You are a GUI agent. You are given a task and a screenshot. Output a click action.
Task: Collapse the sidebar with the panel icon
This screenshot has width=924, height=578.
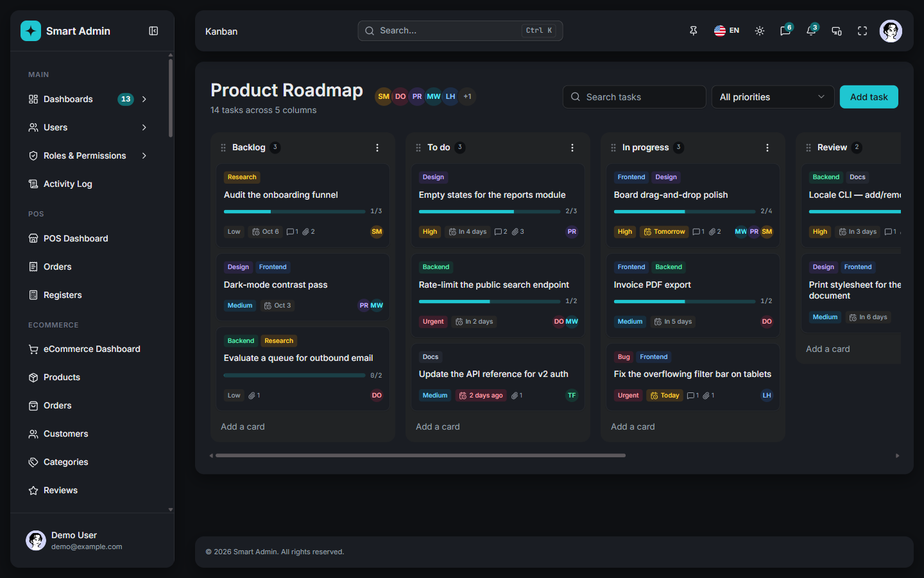point(153,31)
